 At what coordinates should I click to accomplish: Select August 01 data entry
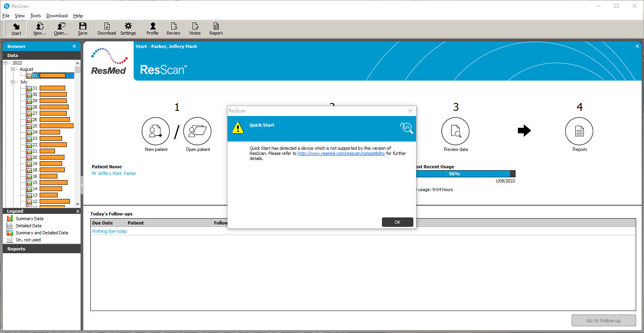coord(50,75)
